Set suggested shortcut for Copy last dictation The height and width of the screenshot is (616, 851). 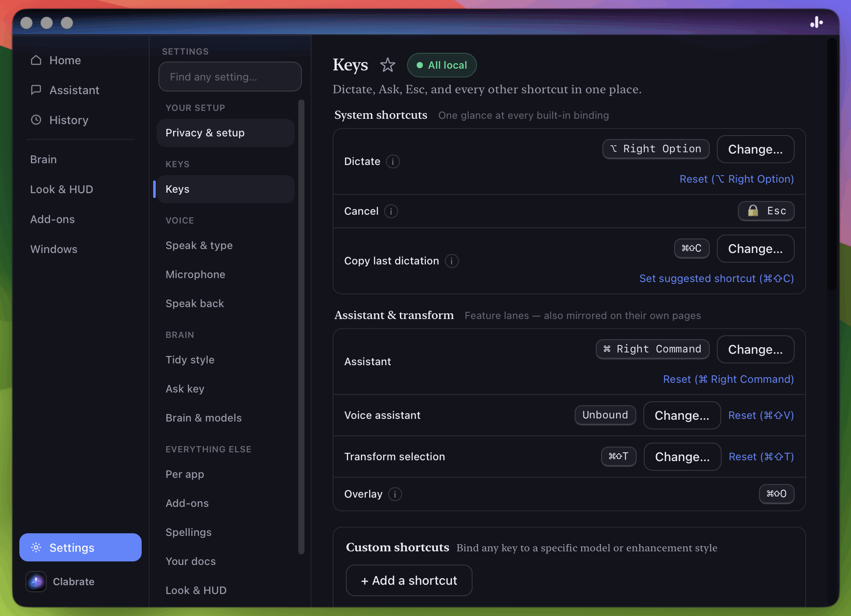716,279
